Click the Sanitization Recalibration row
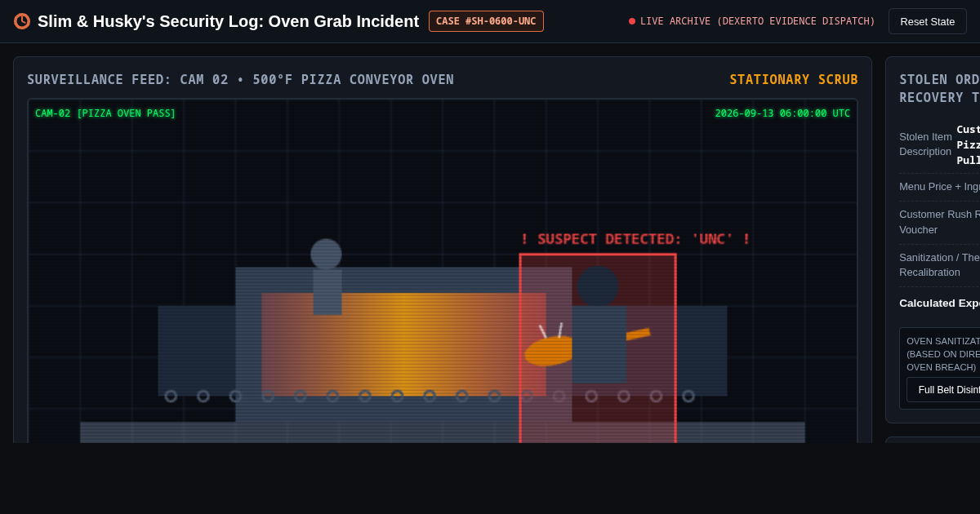The width and height of the screenshot is (980, 514). point(939,265)
